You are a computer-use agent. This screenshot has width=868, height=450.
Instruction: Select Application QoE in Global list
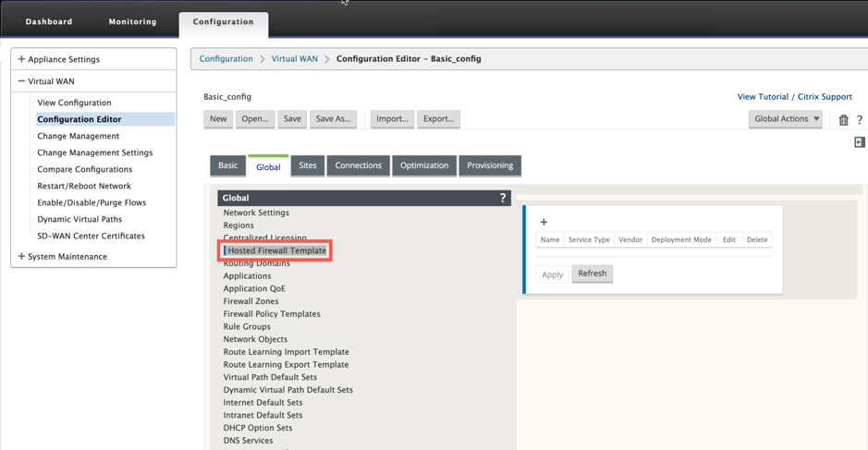[x=254, y=288]
